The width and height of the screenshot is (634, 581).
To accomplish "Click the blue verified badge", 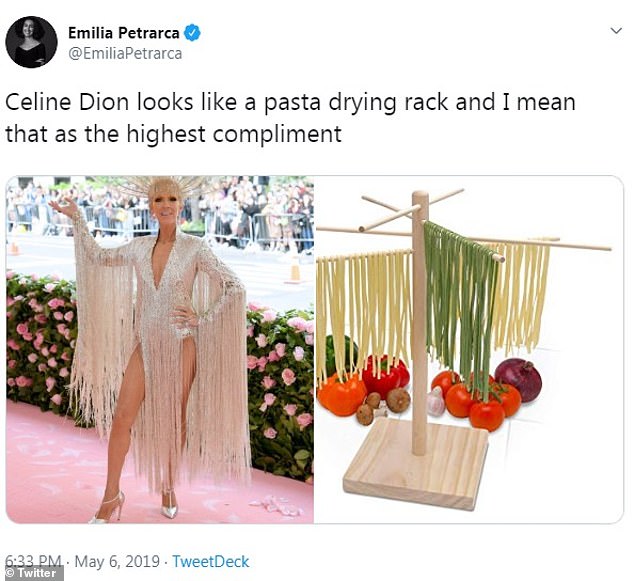I will (x=192, y=33).
